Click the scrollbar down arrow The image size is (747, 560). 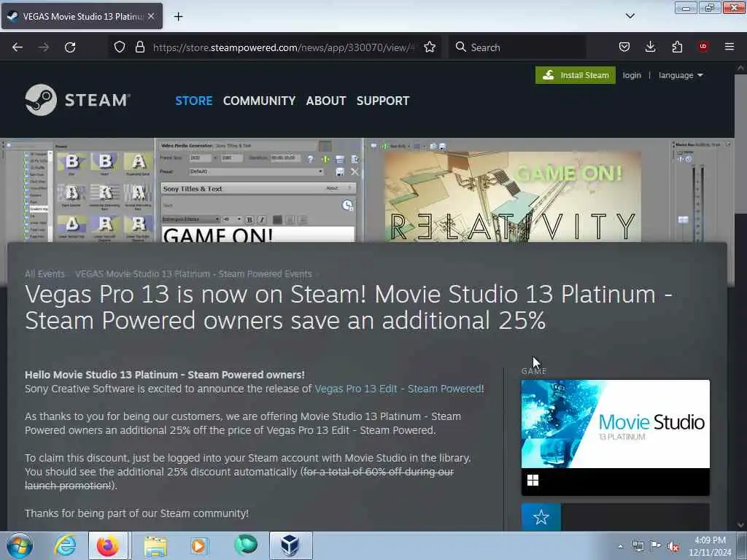[x=740, y=525]
